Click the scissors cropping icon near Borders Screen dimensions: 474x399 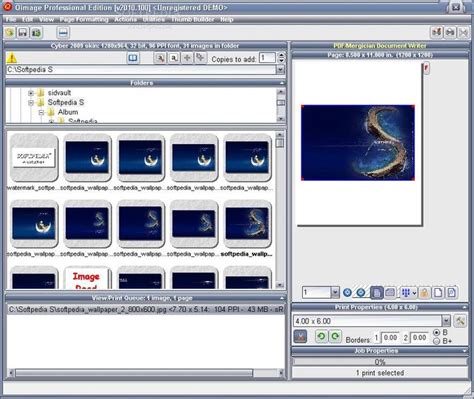(300, 336)
